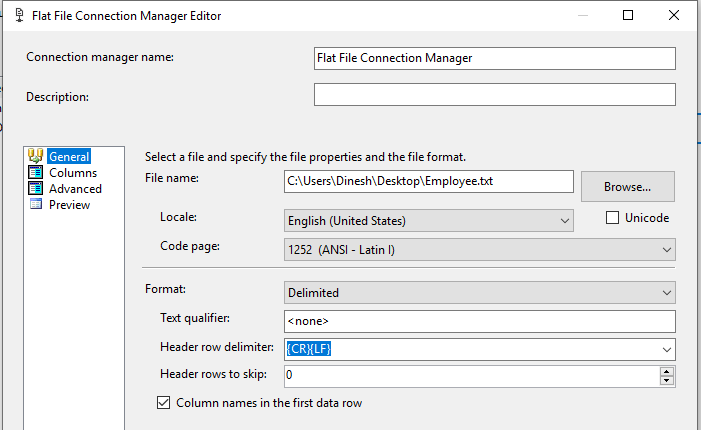Select the Columns page label
701x430 pixels.
(73, 172)
